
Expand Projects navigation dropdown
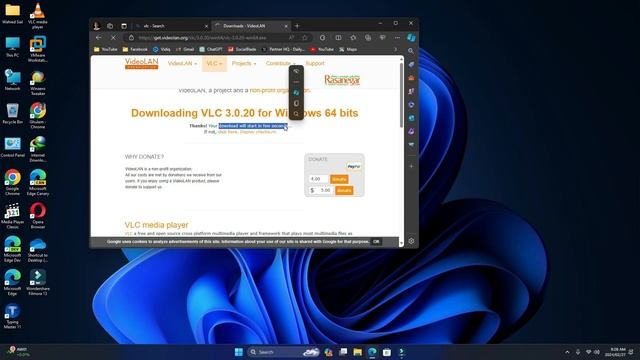244,64
